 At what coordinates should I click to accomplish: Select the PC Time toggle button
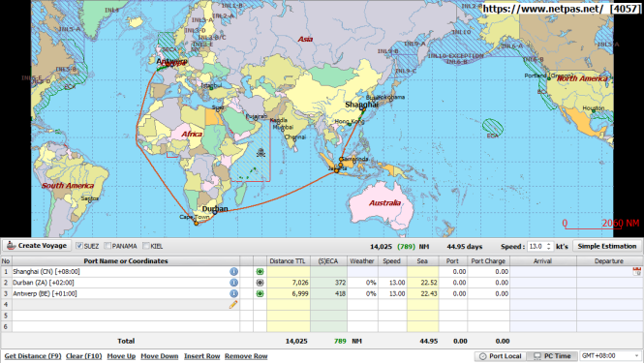(x=552, y=356)
